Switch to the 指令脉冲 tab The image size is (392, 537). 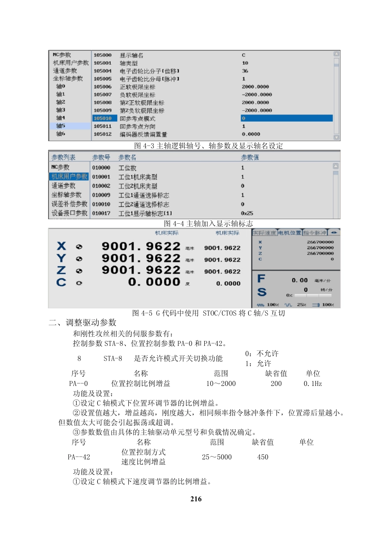(315, 233)
